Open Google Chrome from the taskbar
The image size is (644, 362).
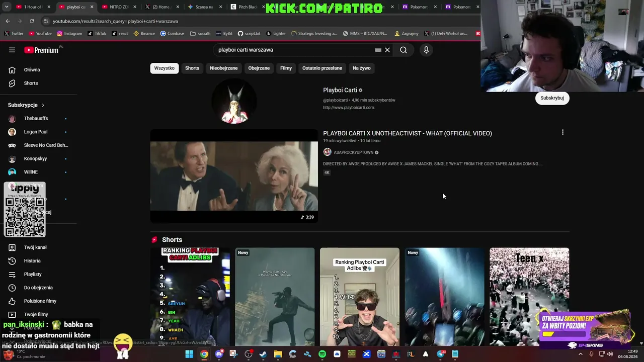pyautogui.click(x=204, y=354)
